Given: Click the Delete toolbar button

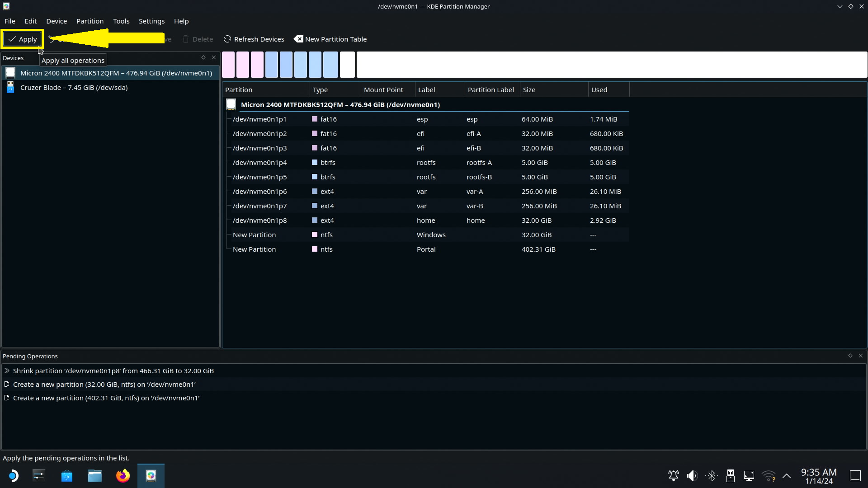Looking at the screenshot, I should tap(198, 39).
